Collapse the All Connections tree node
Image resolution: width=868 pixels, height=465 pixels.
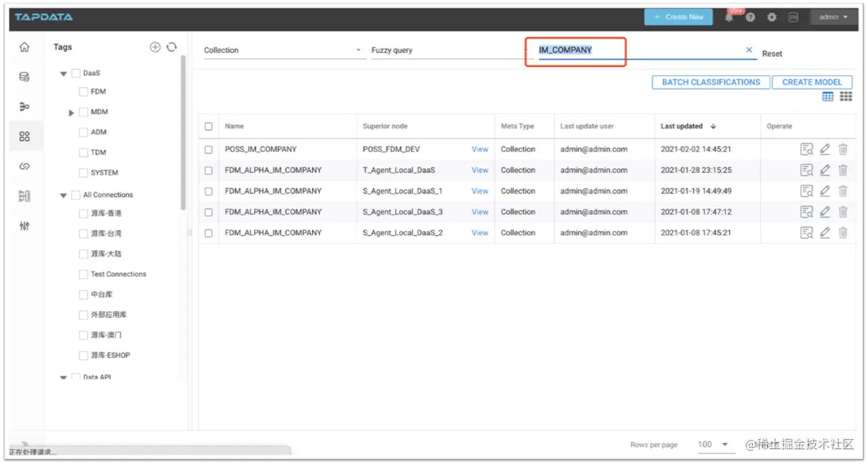click(x=64, y=196)
